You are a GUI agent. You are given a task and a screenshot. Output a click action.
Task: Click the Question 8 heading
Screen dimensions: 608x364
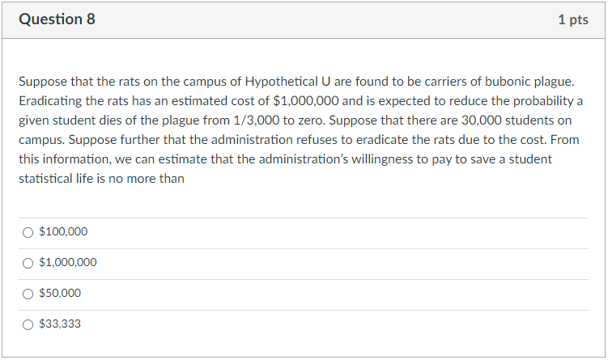tap(57, 19)
